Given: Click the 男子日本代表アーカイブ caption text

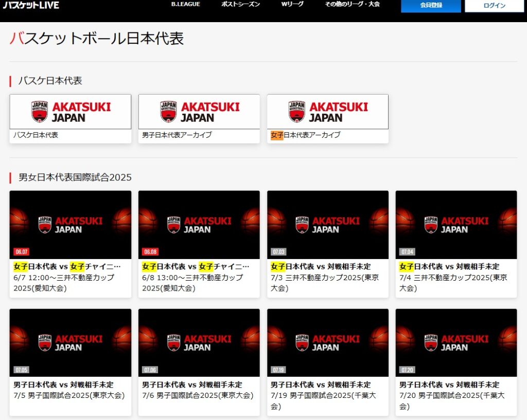Looking at the screenshot, I should click(177, 135).
